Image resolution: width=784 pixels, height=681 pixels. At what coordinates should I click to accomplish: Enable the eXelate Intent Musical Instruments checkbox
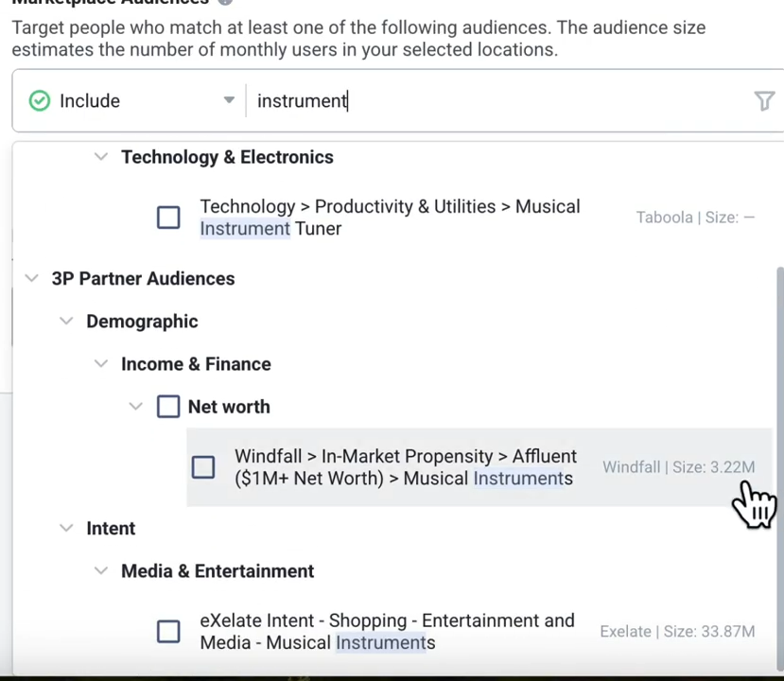coord(168,632)
